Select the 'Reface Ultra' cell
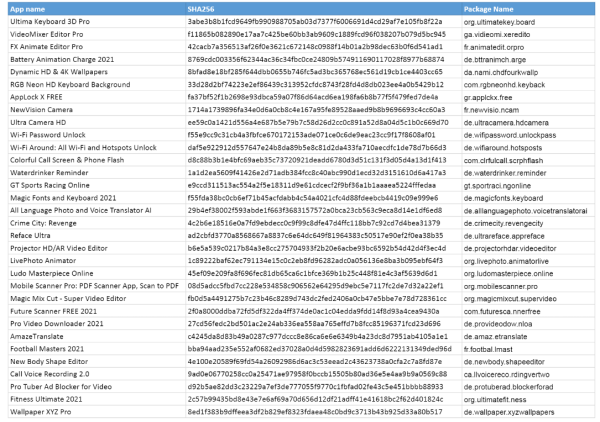Screen dimensions: 600x422 [96, 236]
